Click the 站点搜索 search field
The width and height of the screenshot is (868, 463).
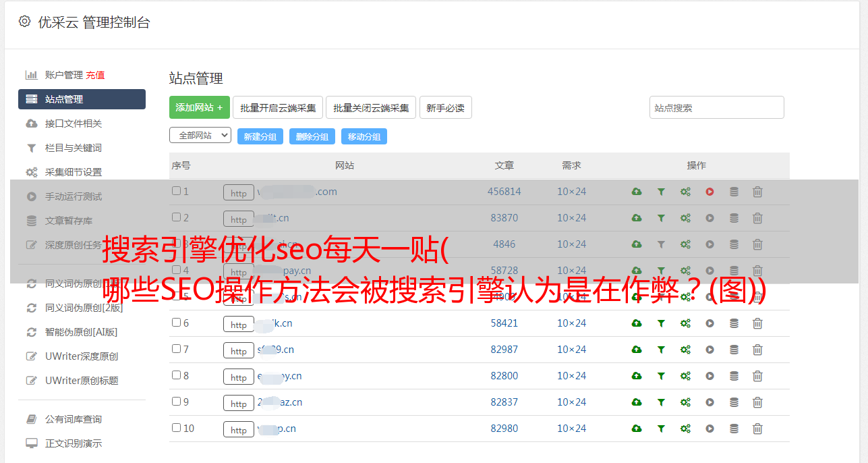[717, 107]
